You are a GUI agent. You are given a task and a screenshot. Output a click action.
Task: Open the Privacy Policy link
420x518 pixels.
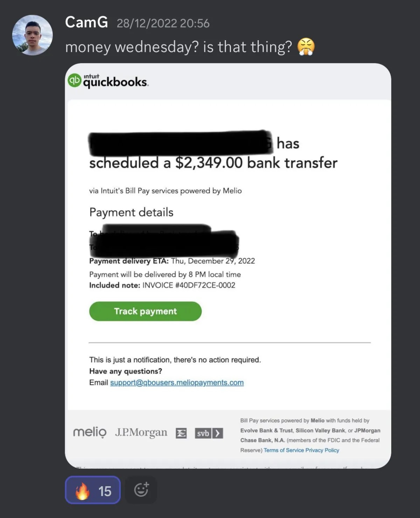tap(322, 450)
